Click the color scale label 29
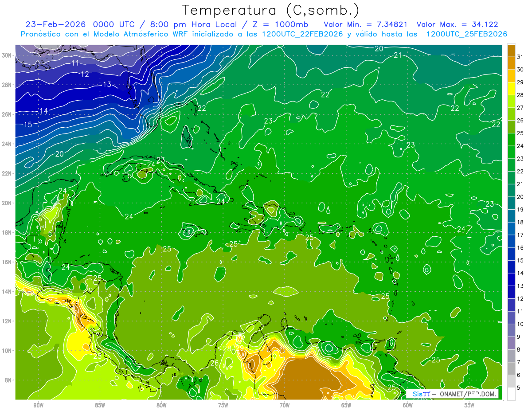Viewport: 532px width, 411px height. pos(520,82)
